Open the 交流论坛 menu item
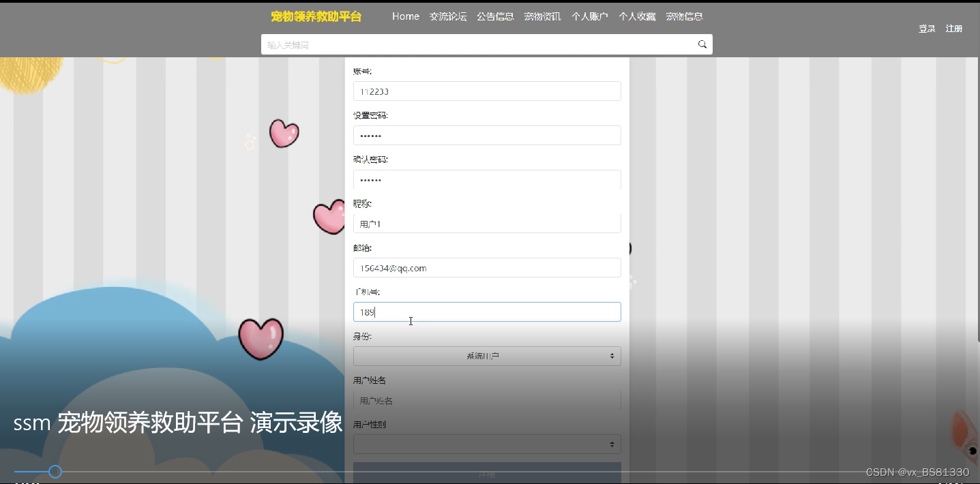 tap(448, 16)
